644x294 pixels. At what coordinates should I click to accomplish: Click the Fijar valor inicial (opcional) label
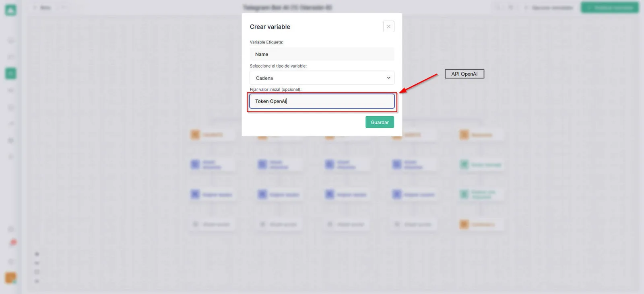pyautogui.click(x=275, y=89)
